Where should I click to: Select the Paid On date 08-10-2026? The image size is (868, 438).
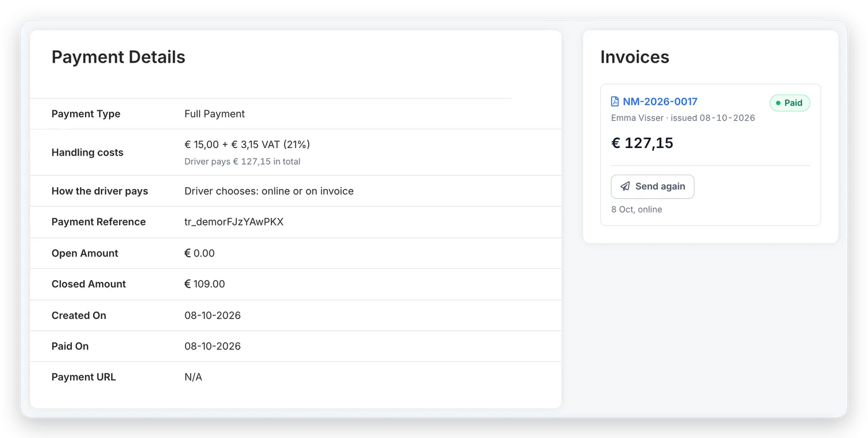213,346
